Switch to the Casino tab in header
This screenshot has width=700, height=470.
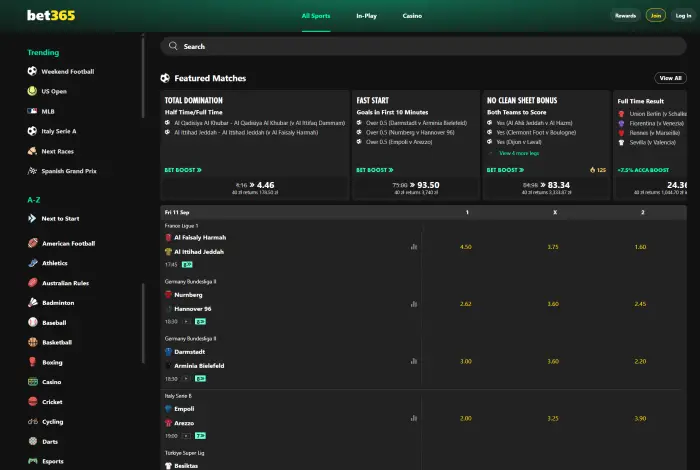coord(412,16)
